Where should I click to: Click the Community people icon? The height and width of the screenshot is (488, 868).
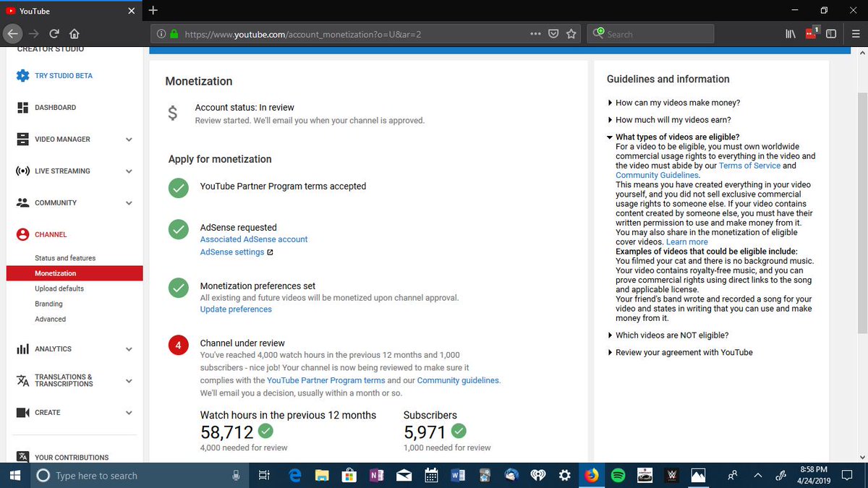(22, 202)
